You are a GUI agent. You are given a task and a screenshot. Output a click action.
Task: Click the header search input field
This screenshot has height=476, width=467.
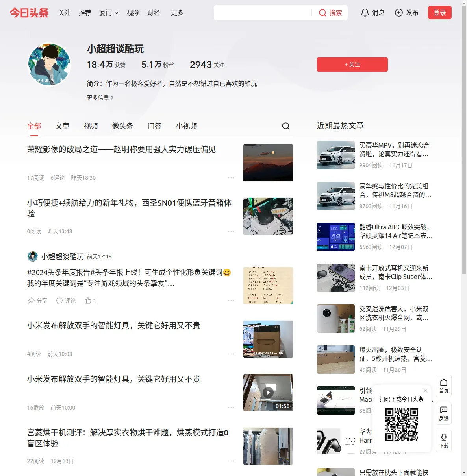(263, 13)
